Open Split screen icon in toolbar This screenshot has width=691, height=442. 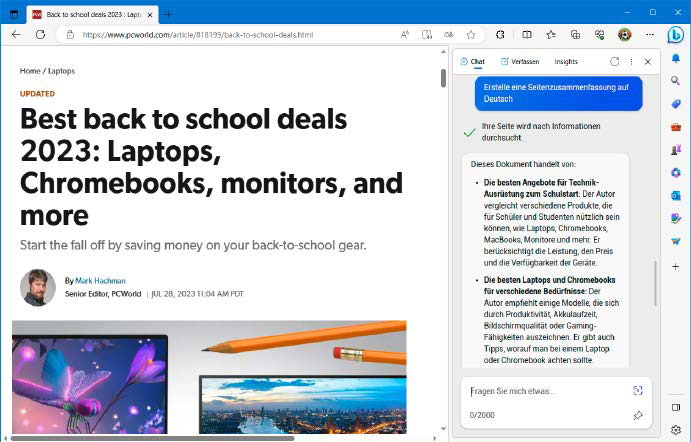tap(527, 34)
